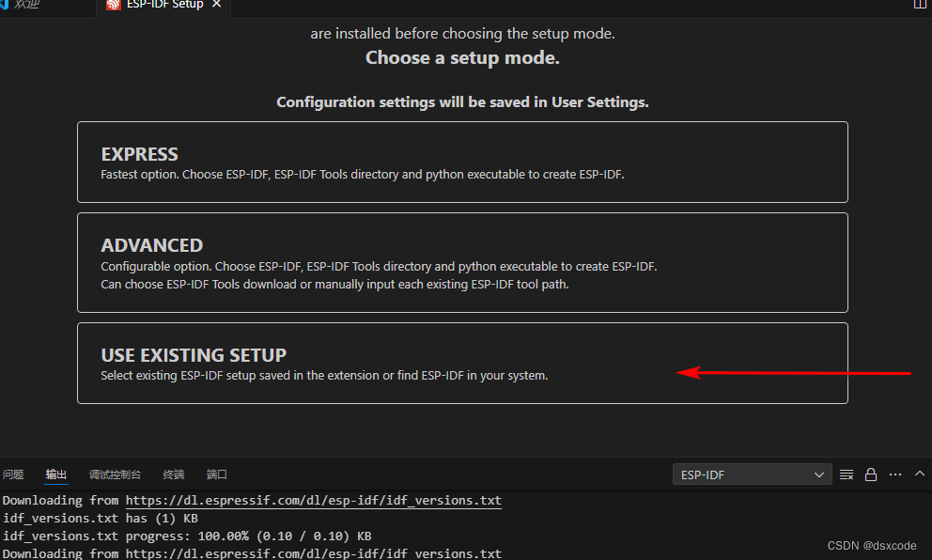The height and width of the screenshot is (560, 932).
Task: Select USE EXISTING SETUP option
Action: pyautogui.click(x=462, y=363)
